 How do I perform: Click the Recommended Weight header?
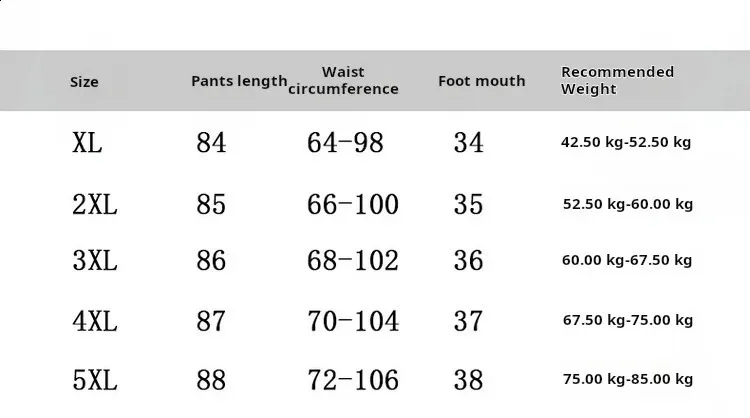(618, 80)
